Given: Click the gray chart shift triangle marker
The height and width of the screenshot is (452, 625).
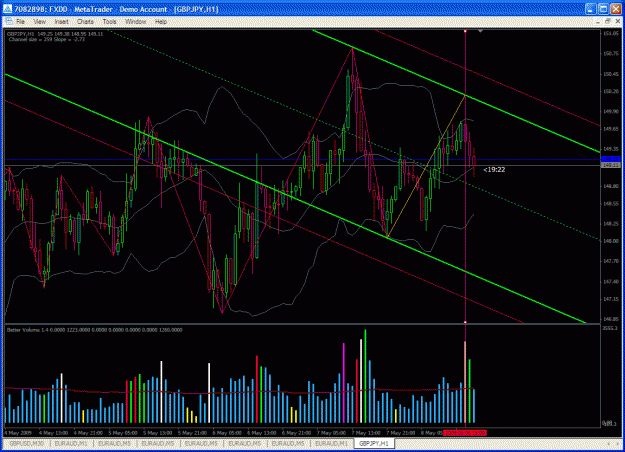Looking at the screenshot, I should pyautogui.click(x=480, y=31).
